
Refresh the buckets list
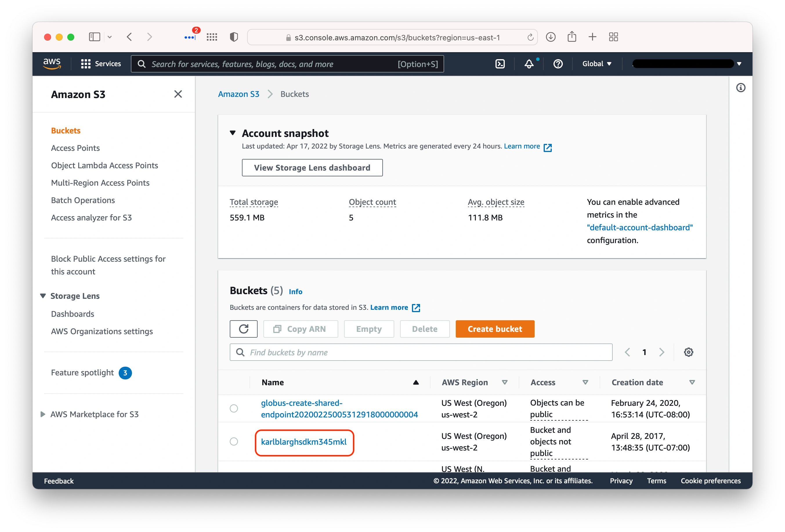coord(244,329)
